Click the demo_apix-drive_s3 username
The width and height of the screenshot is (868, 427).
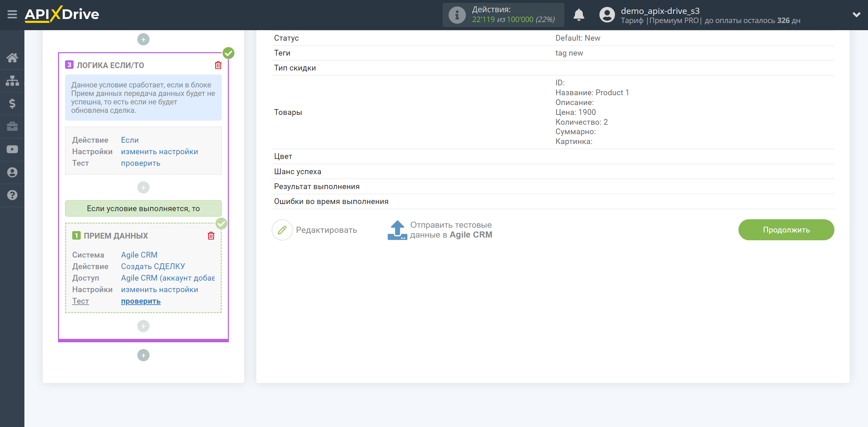click(x=660, y=11)
